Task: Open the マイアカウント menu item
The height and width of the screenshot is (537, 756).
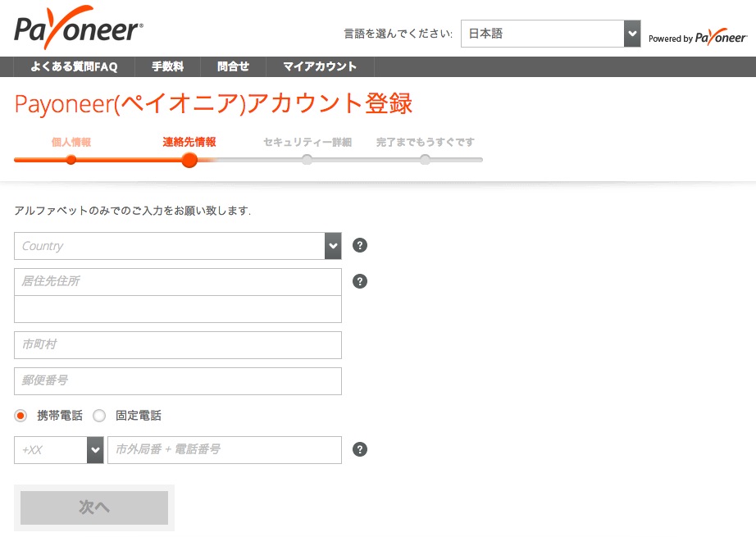Action: (x=320, y=66)
